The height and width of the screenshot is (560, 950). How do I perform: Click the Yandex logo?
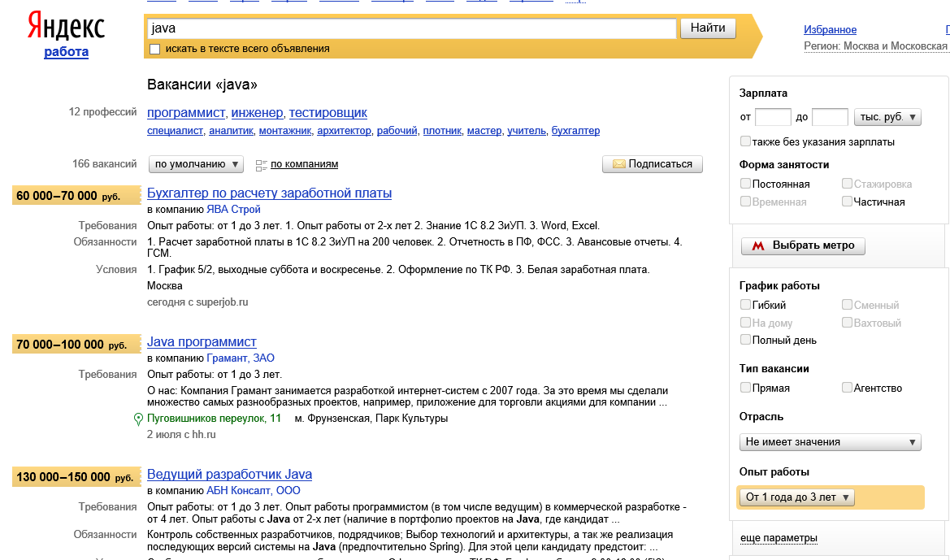pyautogui.click(x=66, y=27)
